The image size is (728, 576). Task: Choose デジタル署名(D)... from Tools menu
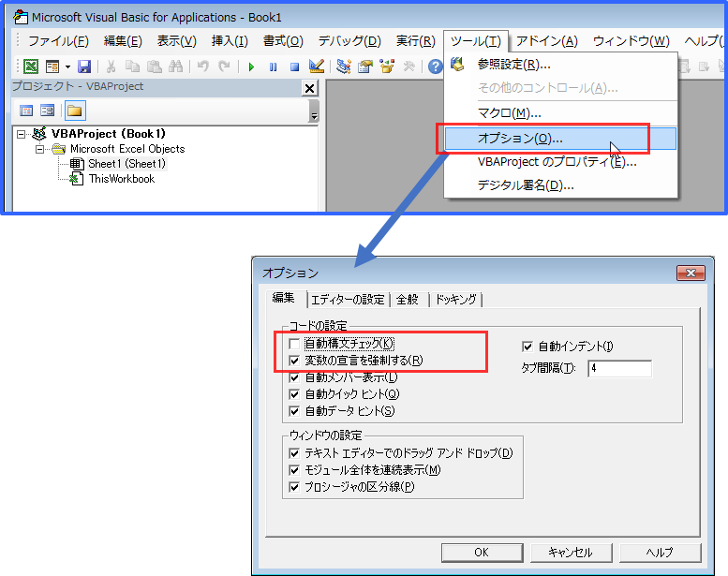[560, 185]
